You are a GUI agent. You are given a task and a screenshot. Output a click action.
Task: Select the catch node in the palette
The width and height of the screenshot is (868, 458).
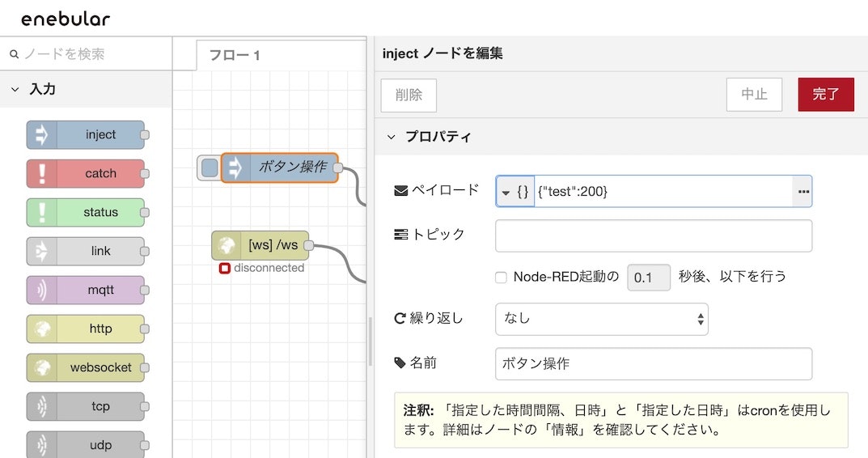(x=85, y=173)
